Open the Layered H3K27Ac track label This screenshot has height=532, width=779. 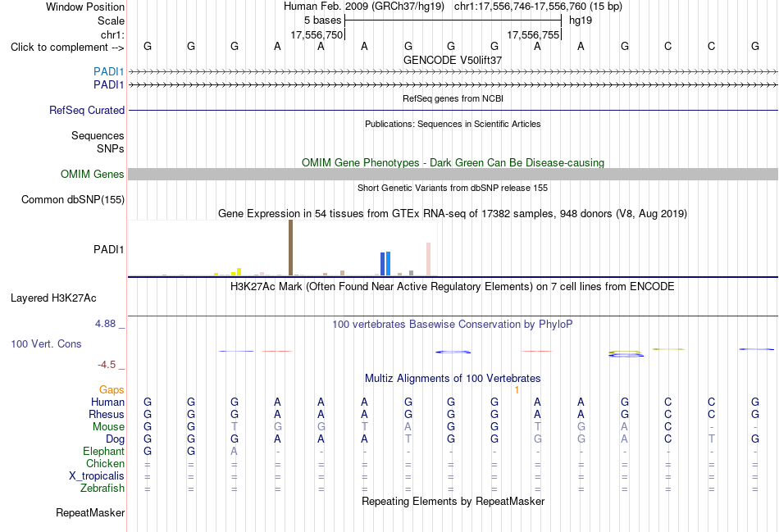[x=53, y=298]
